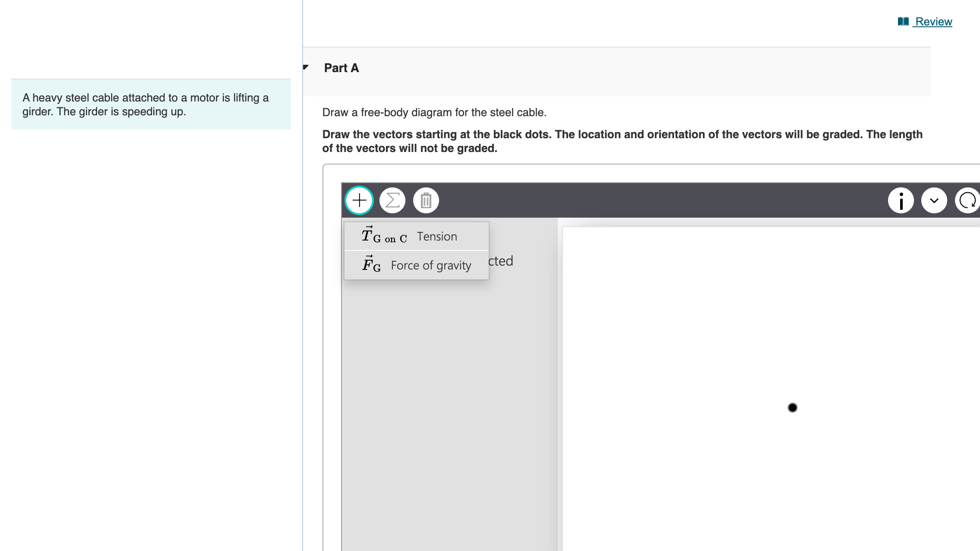This screenshot has height=551, width=980.
Task: Open the info help icon
Action: (x=901, y=200)
